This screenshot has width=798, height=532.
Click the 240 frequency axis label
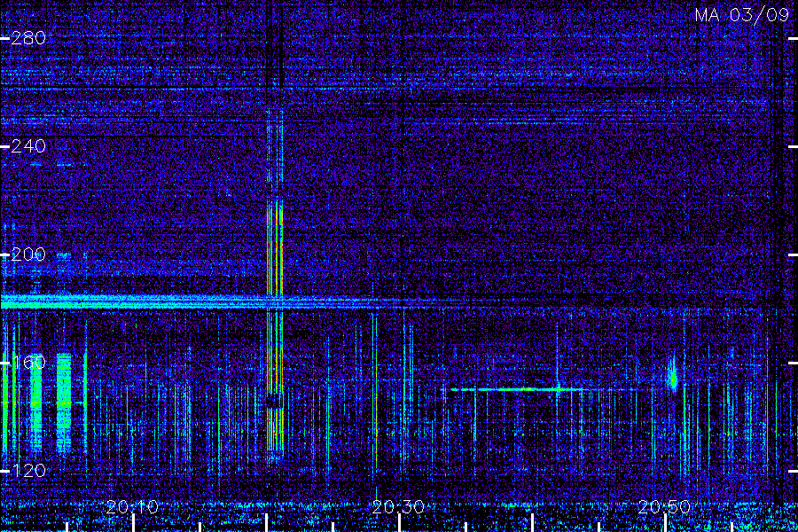(x=28, y=146)
